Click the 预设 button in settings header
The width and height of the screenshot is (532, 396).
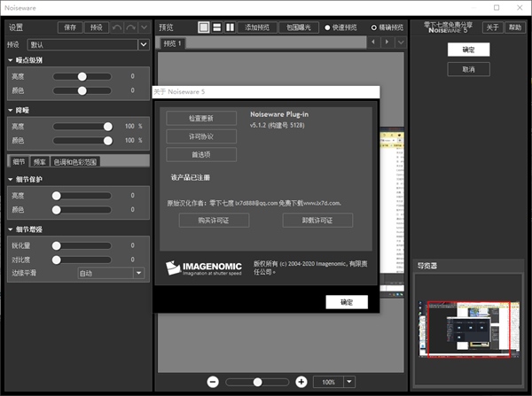(97, 27)
